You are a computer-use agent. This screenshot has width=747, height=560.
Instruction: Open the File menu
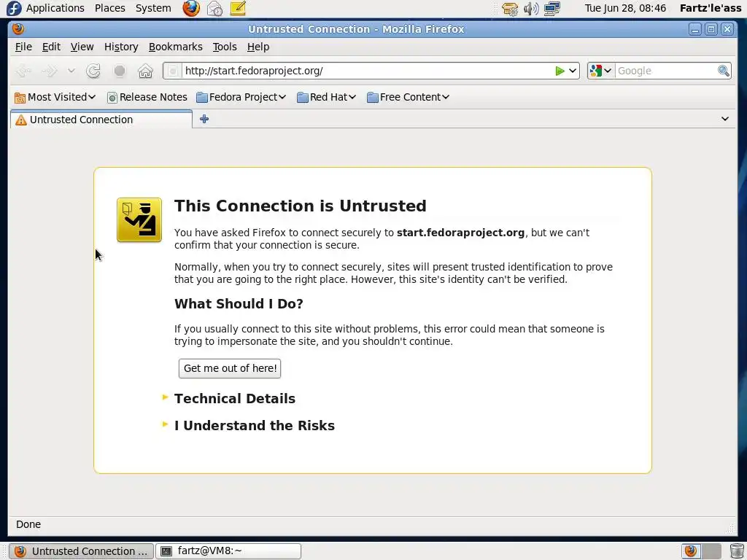[x=23, y=47]
